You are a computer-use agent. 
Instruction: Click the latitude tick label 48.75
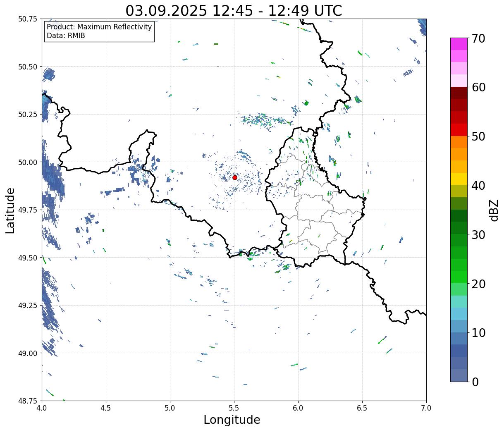[x=28, y=401]
